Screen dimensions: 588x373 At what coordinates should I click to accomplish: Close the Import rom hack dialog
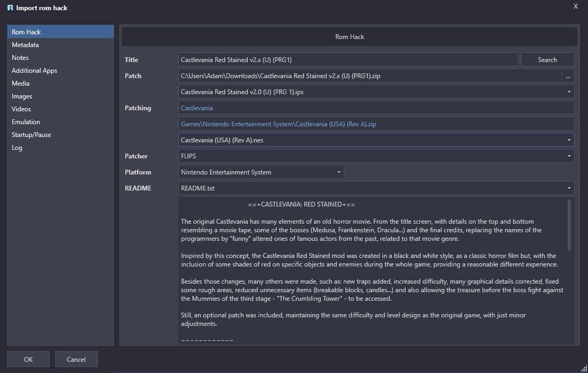click(x=576, y=6)
